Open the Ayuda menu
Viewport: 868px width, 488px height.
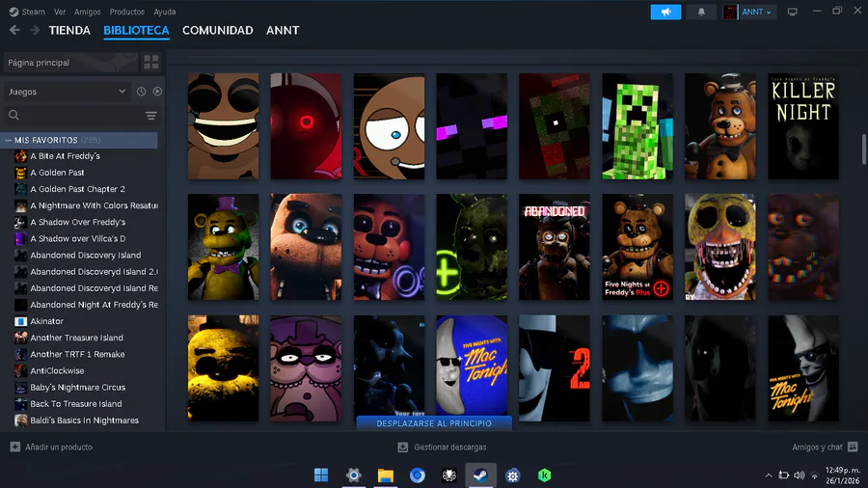(x=164, y=12)
